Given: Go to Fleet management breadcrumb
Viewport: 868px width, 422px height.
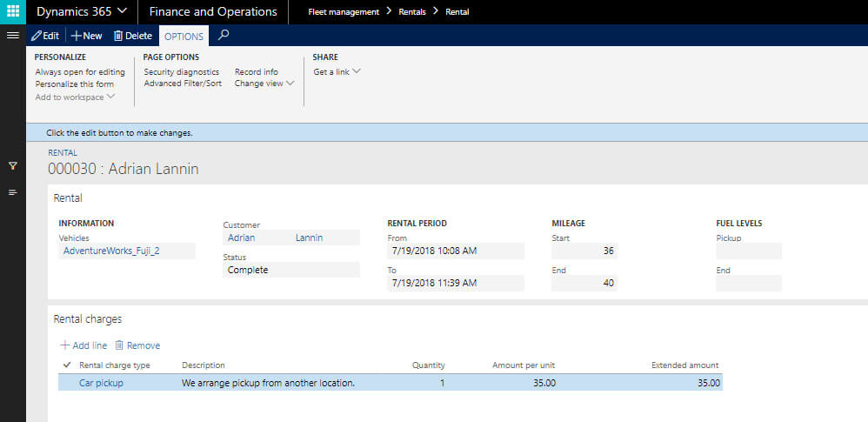Looking at the screenshot, I should (344, 11).
